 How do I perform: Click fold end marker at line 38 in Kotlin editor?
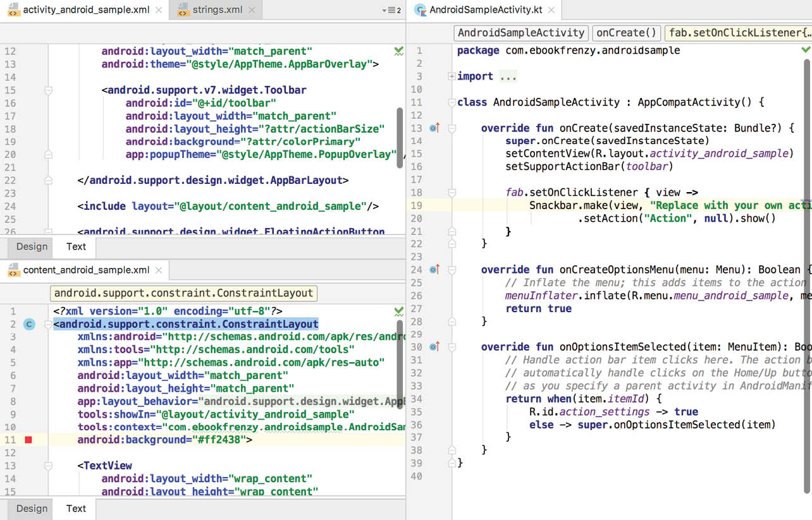(452, 450)
